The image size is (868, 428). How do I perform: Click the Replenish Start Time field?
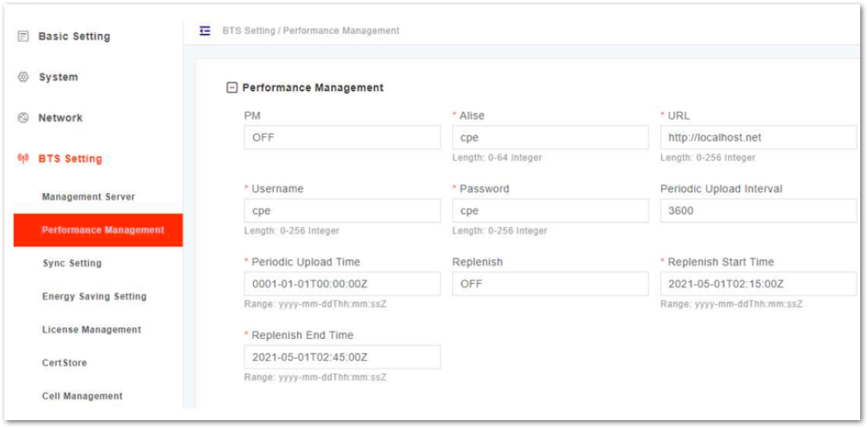point(758,284)
